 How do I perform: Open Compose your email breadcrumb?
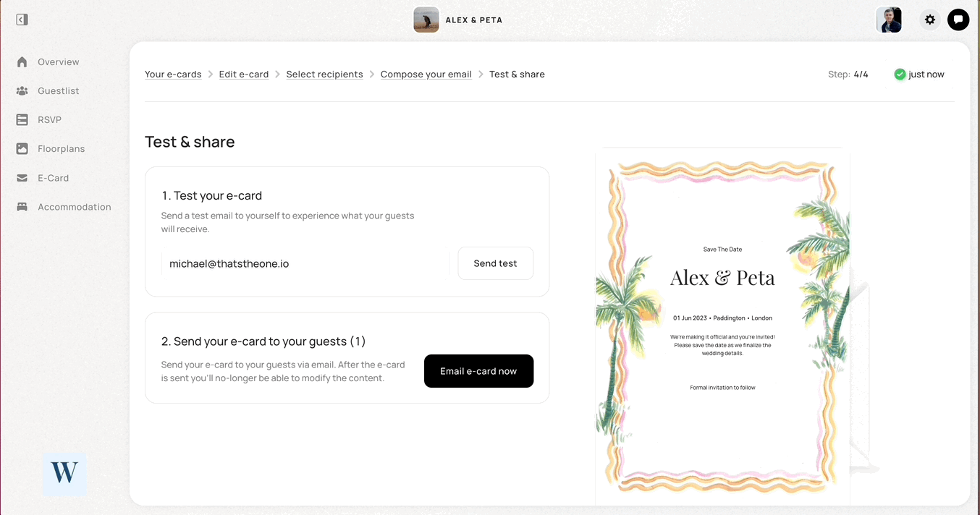426,75
